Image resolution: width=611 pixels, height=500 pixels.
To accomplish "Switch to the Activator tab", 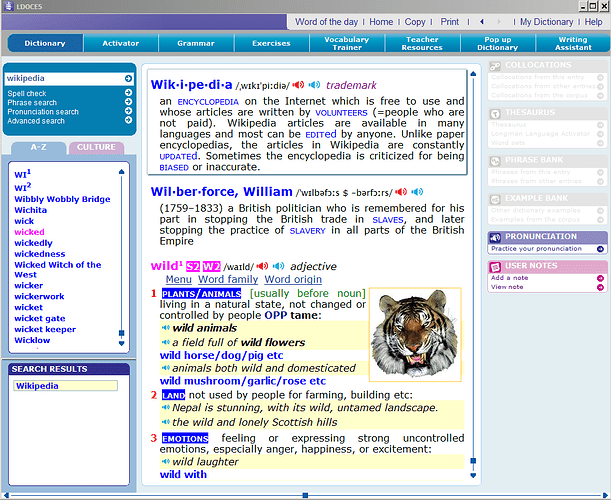I will pyautogui.click(x=120, y=43).
